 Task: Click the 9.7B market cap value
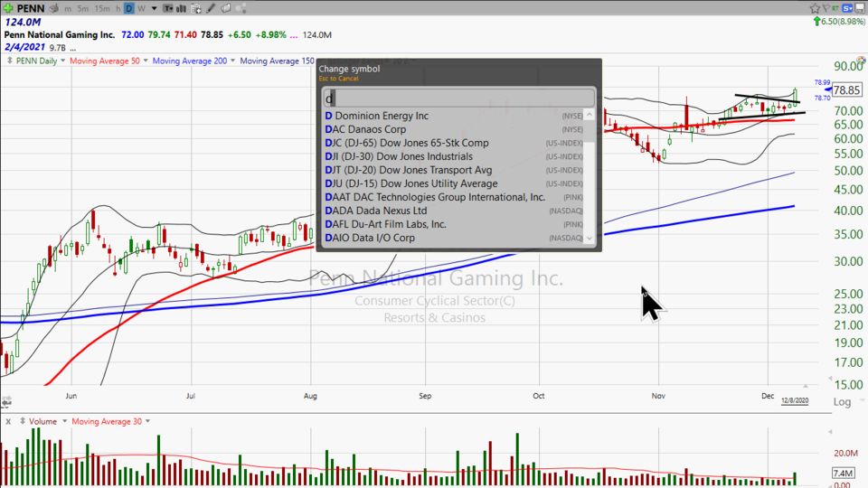57,48
